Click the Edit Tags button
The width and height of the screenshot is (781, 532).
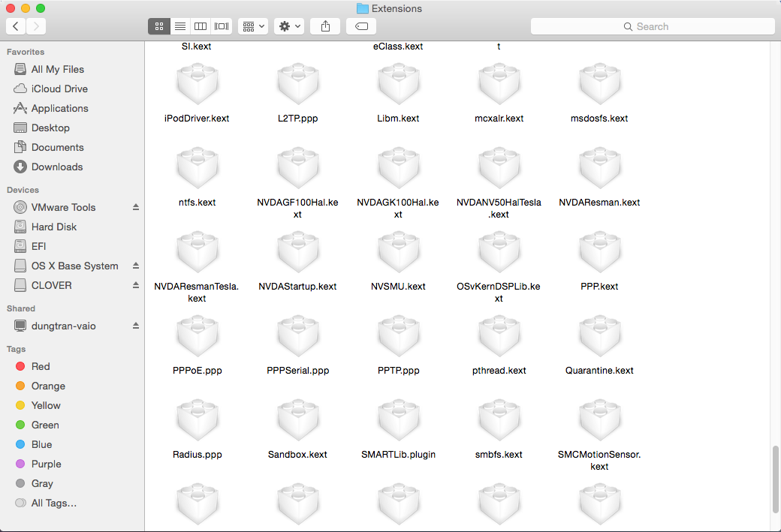[361, 26]
